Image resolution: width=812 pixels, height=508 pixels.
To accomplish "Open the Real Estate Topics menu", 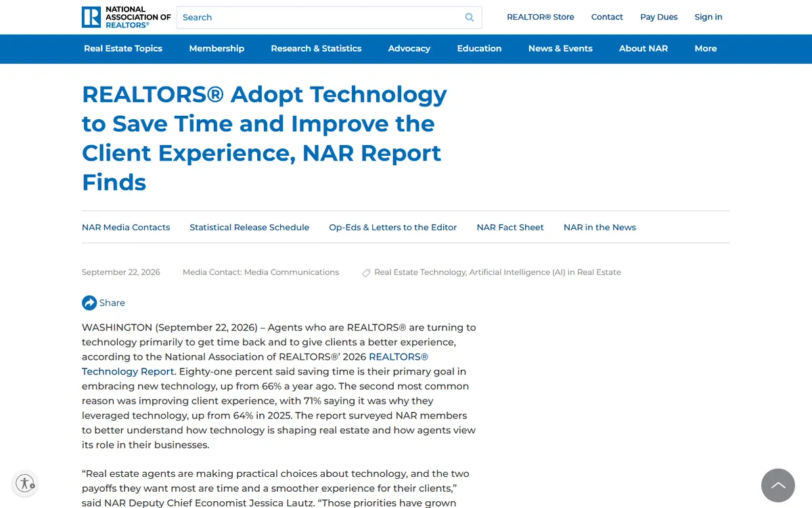I will click(x=123, y=49).
